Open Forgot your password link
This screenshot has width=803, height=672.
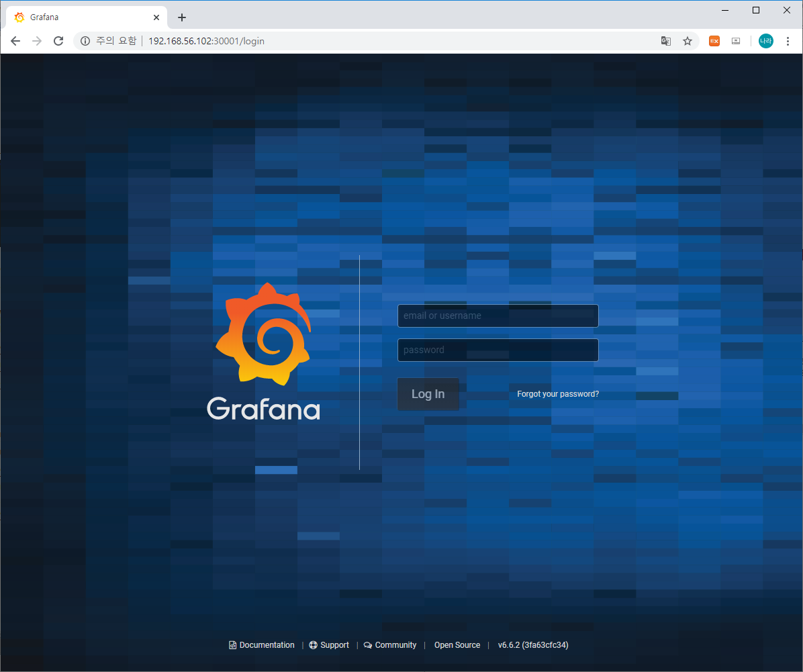pyautogui.click(x=558, y=394)
